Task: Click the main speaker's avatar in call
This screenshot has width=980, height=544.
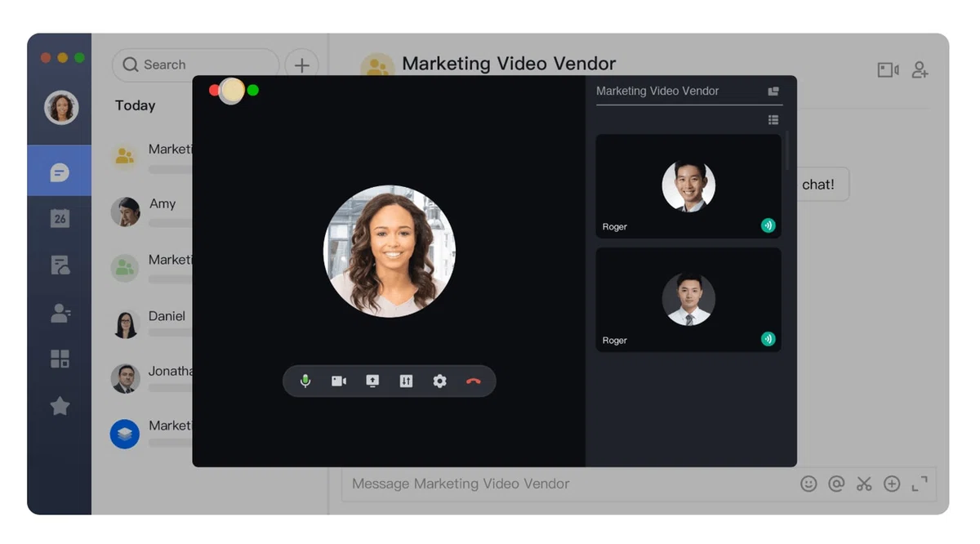Action: (x=390, y=252)
